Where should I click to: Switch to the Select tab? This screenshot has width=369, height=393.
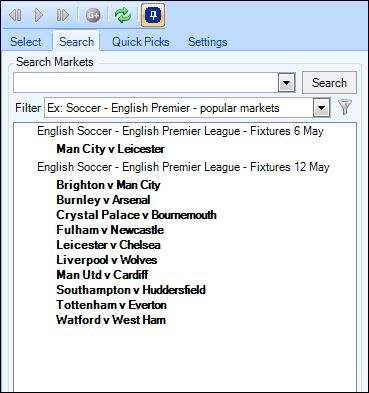pos(26,42)
